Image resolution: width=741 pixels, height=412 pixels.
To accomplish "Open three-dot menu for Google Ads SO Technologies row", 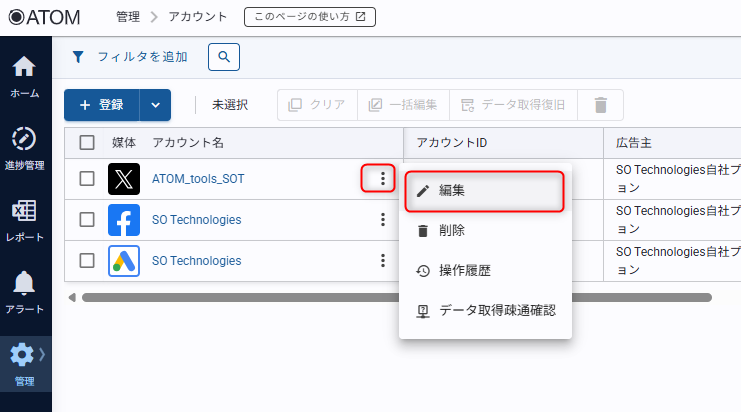I will [x=382, y=261].
